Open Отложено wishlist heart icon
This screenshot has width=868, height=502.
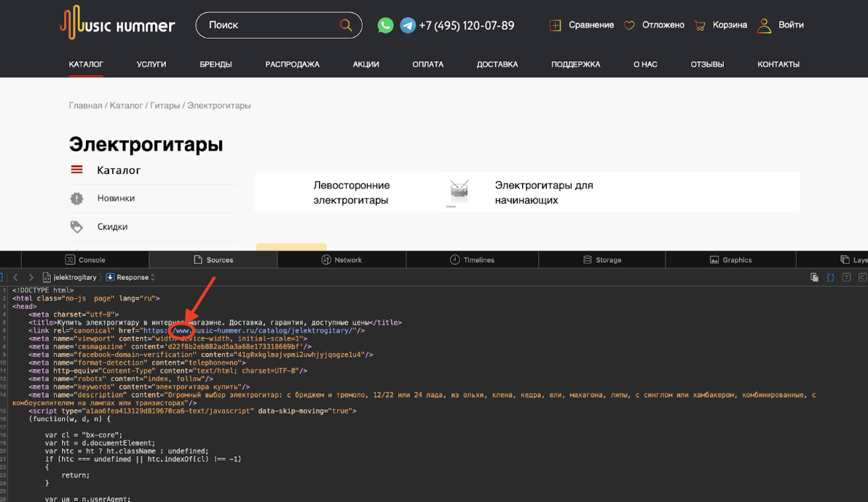(628, 25)
